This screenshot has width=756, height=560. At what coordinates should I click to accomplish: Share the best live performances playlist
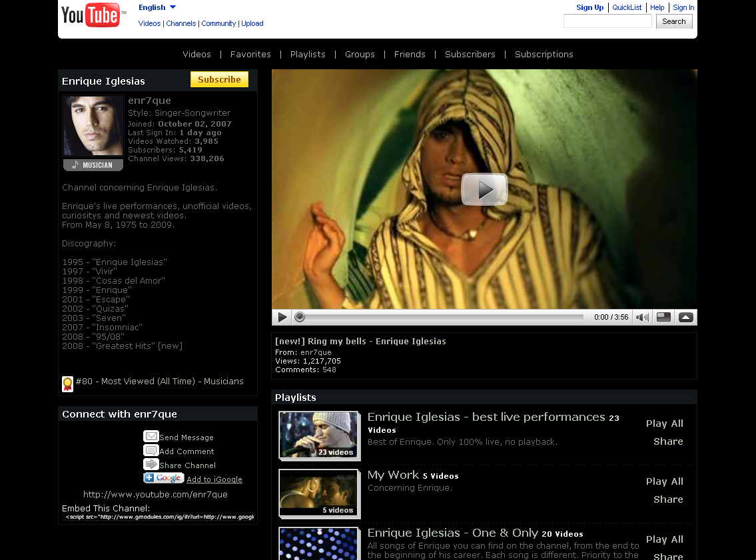[668, 441]
